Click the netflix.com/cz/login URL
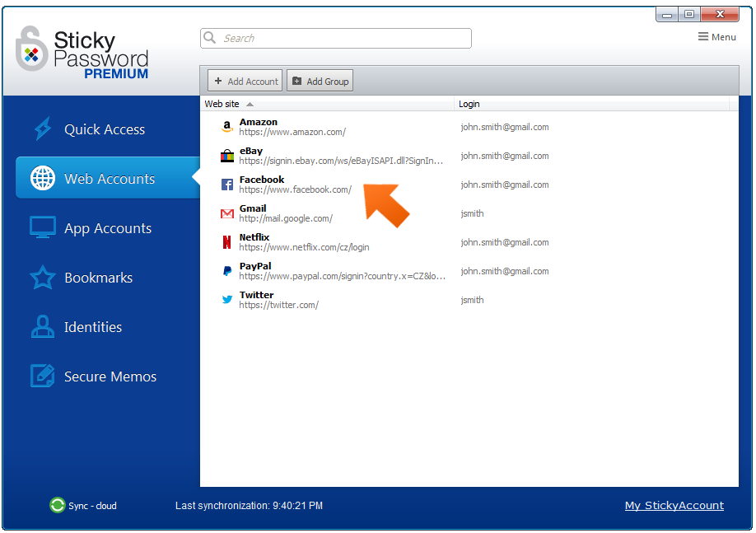 pos(304,247)
